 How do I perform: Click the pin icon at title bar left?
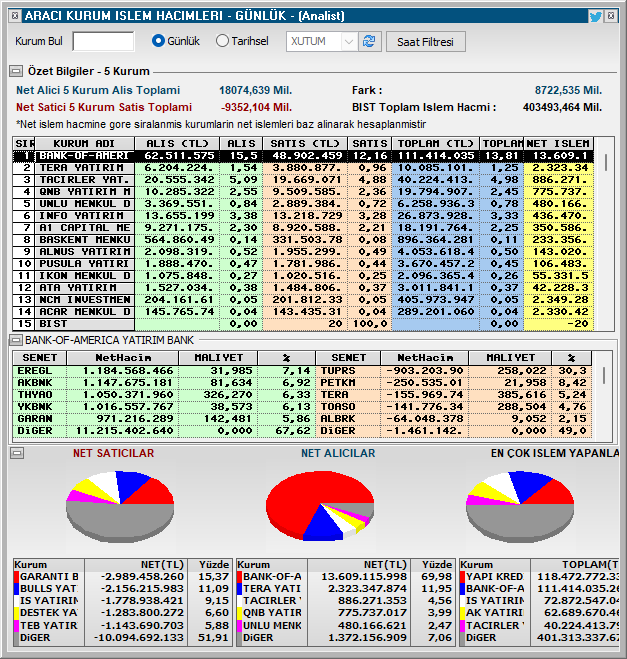15,16
